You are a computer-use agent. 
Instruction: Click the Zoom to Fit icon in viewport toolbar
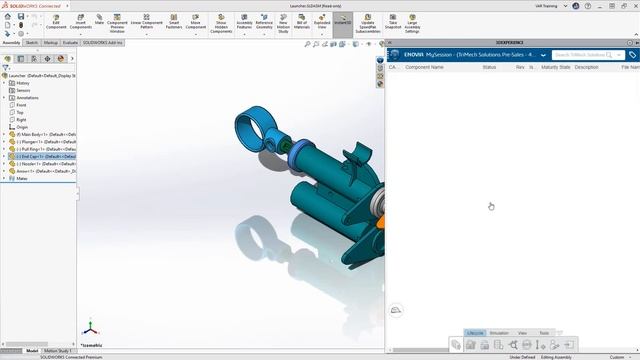tap(307, 44)
